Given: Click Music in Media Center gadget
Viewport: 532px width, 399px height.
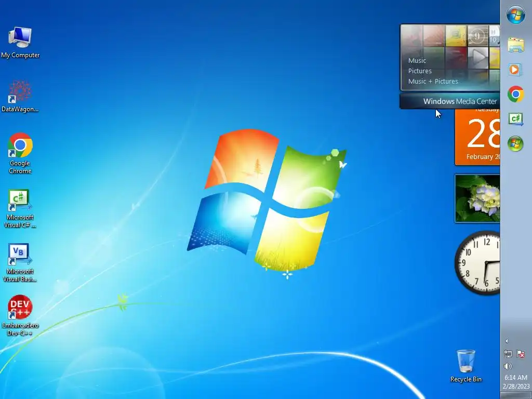Looking at the screenshot, I should click(417, 61).
